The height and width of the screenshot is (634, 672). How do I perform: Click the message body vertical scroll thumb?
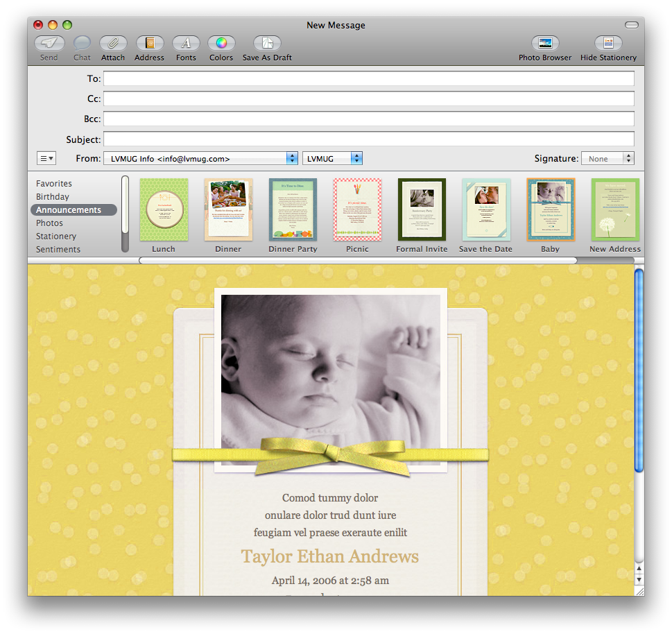click(x=639, y=370)
